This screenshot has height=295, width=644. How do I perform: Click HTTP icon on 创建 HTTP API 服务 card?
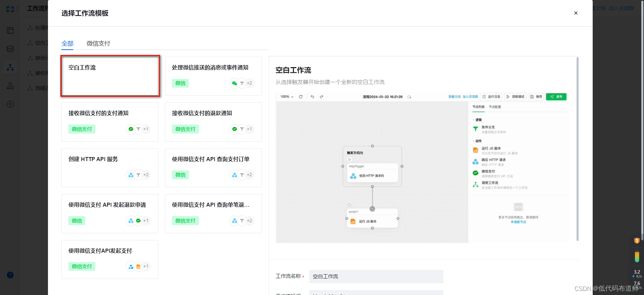pos(131,175)
